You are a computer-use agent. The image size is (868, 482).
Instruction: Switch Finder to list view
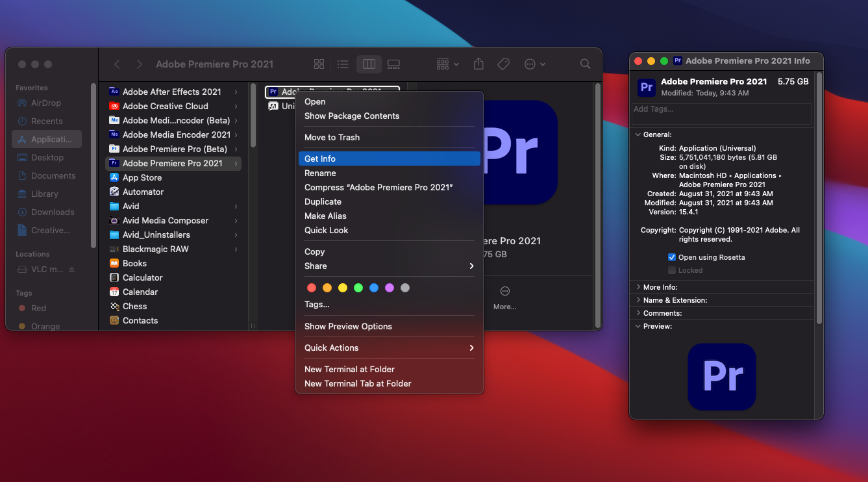tap(343, 64)
